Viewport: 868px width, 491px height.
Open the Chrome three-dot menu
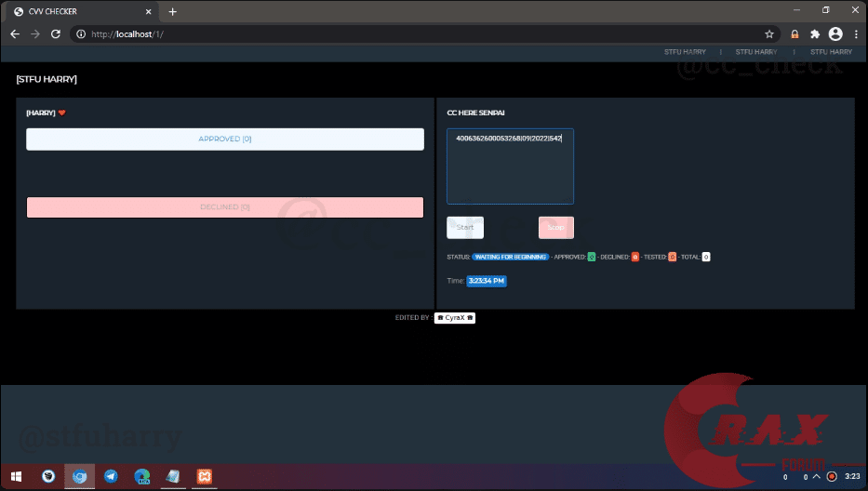(x=856, y=34)
